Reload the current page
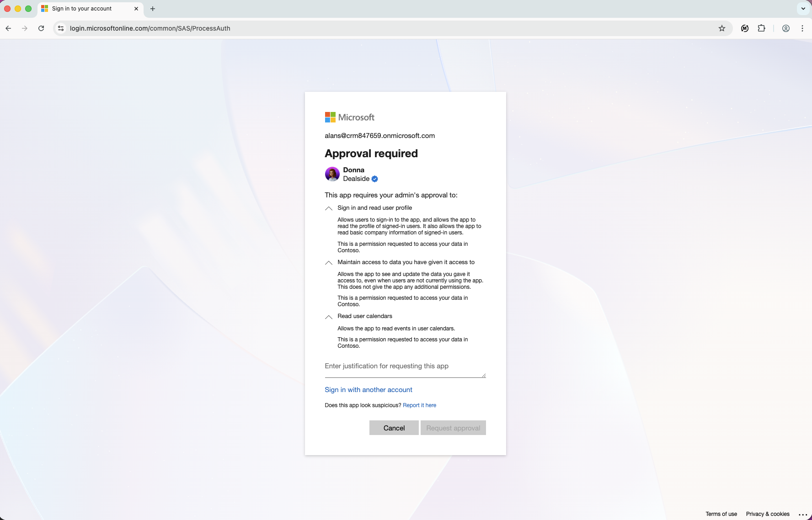Viewport: 812px width, 520px height. 41,28
